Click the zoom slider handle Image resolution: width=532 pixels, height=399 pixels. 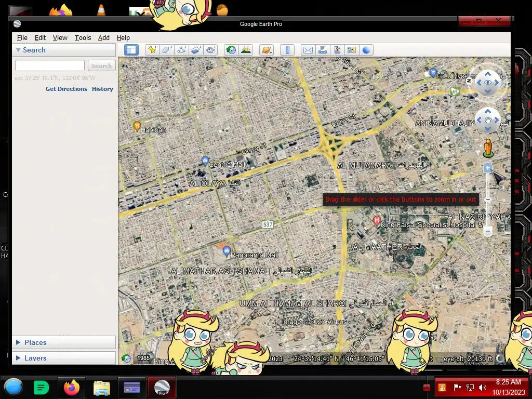coord(487,200)
